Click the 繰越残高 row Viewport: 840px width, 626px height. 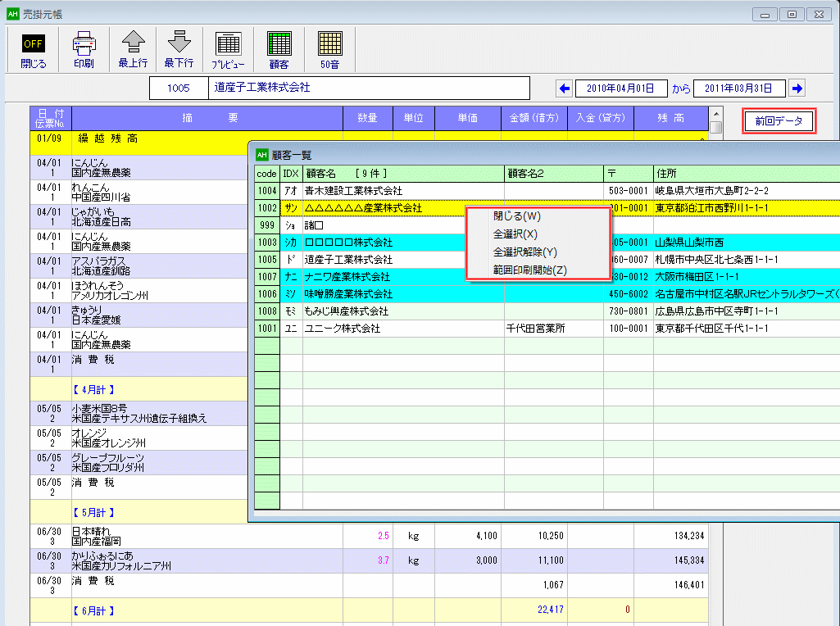click(139, 143)
